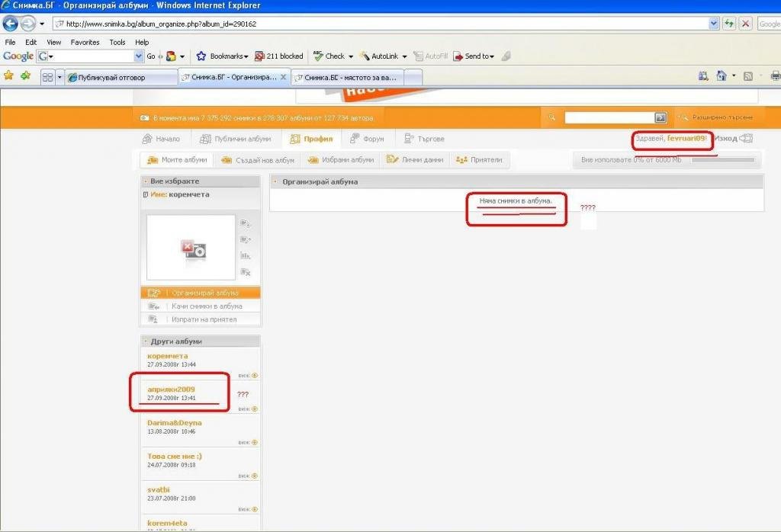
Task: Open the Quick Tabs grid icon
Action: click(x=48, y=77)
